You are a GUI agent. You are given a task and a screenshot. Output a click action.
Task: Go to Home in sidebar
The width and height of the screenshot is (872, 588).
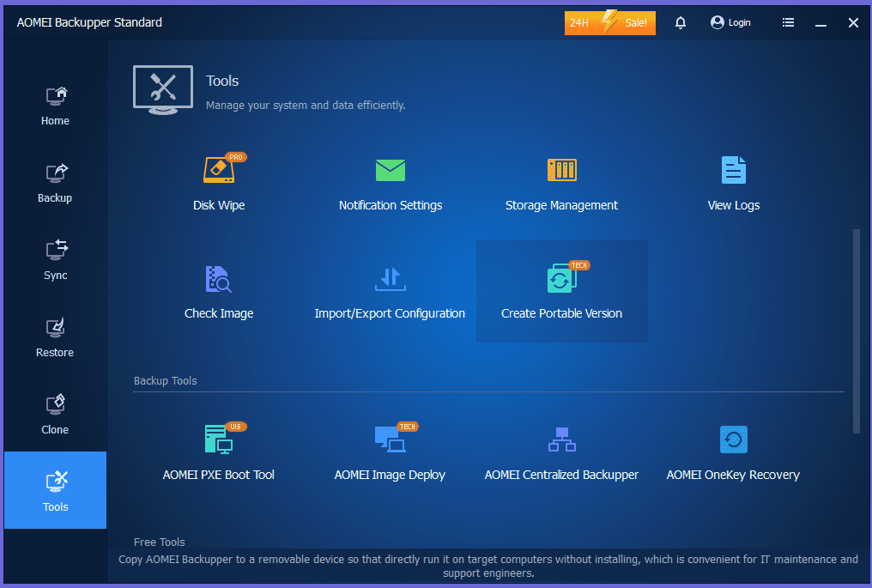pyautogui.click(x=55, y=106)
